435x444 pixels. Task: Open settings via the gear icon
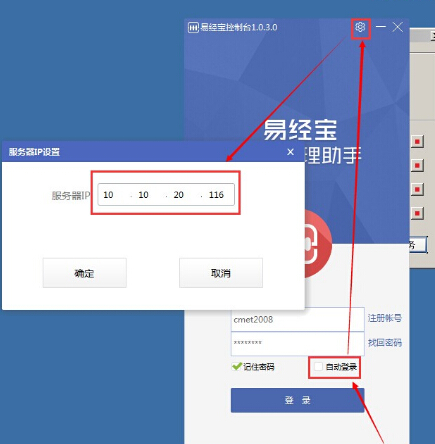(360, 27)
